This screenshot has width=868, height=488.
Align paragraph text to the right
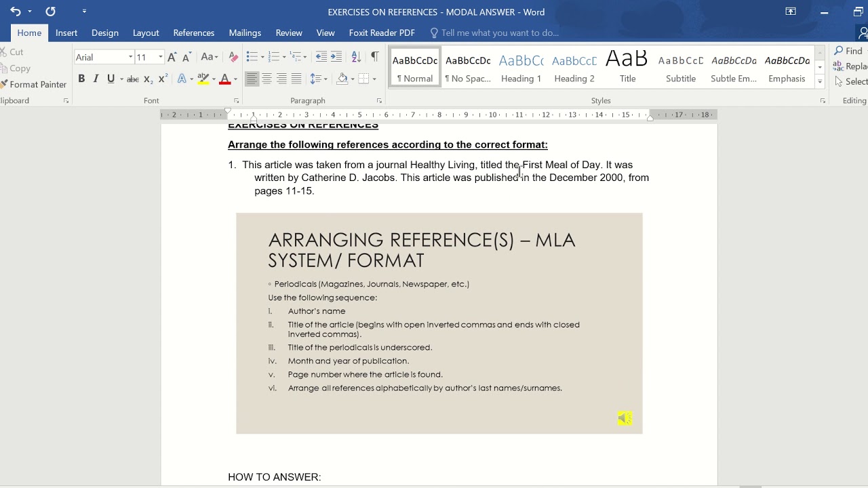[x=281, y=79]
